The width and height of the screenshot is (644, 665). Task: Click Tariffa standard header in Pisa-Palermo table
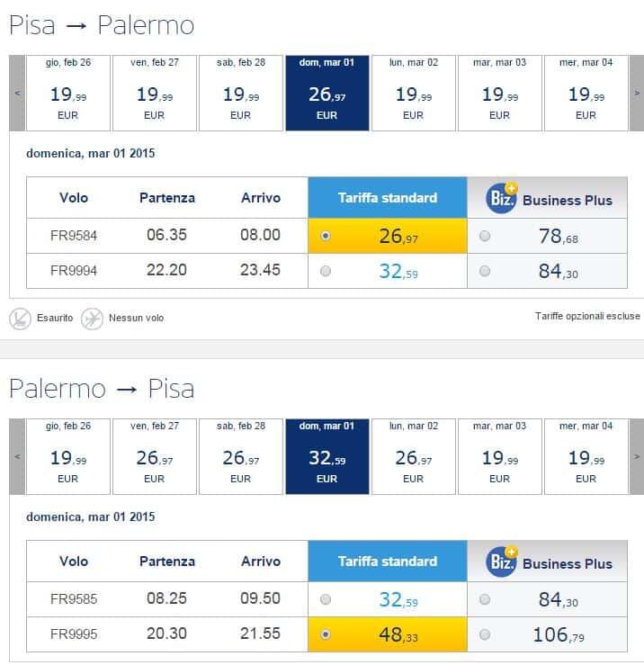coord(388,197)
